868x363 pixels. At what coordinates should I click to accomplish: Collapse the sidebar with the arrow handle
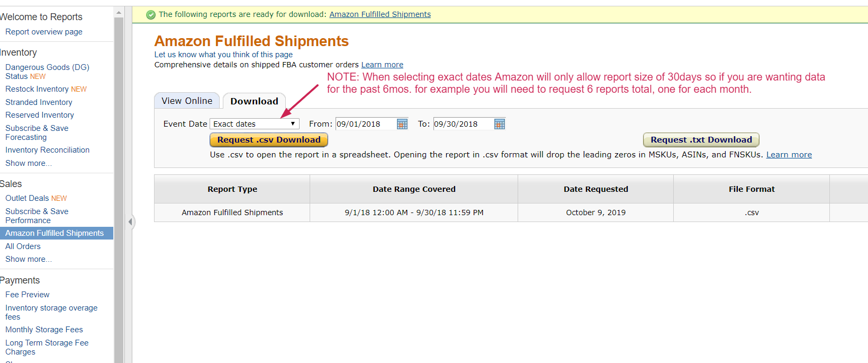(130, 222)
